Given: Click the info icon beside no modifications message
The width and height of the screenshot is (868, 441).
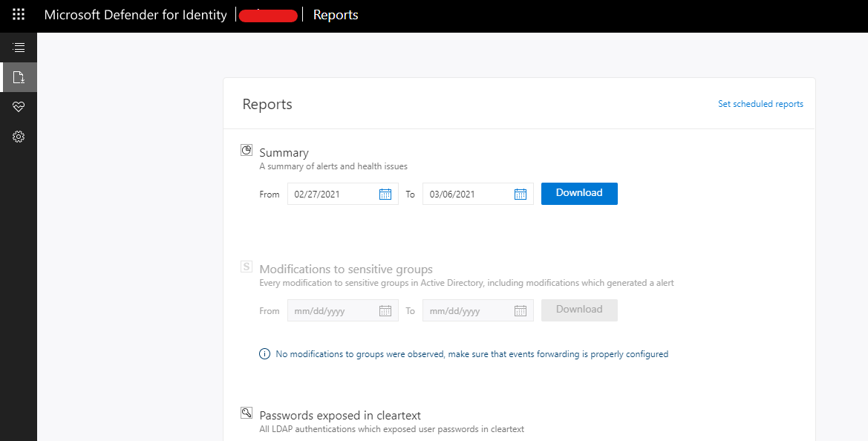Looking at the screenshot, I should pyautogui.click(x=264, y=354).
